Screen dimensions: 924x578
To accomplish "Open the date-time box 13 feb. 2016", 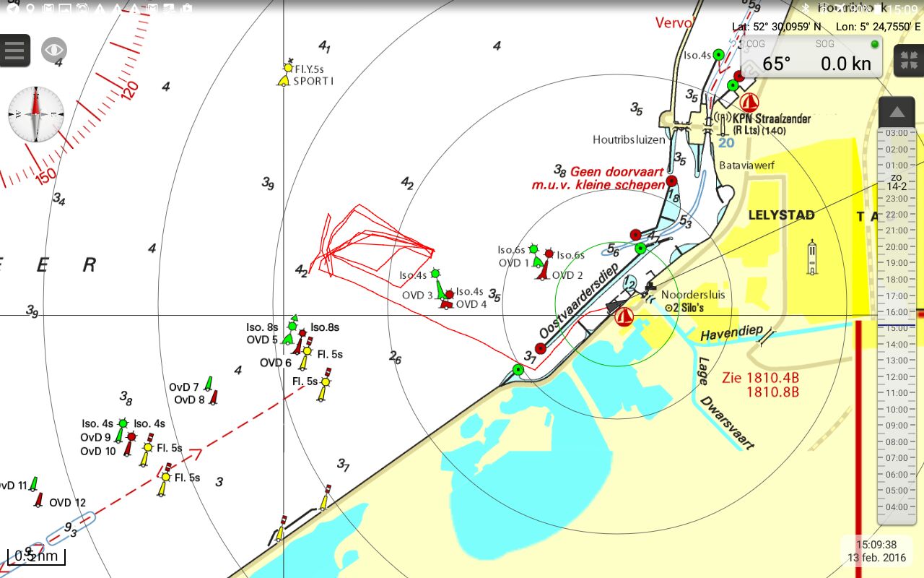I will coord(876,551).
